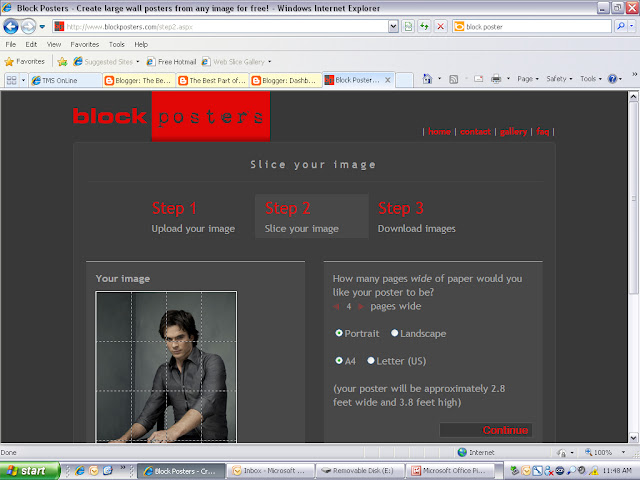Click the Refresh page icon
This screenshot has height=480, width=640.
(x=424, y=27)
